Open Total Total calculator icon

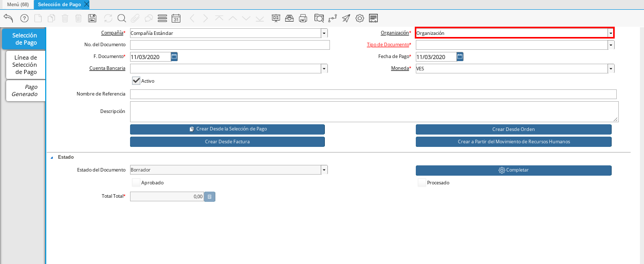tap(210, 196)
